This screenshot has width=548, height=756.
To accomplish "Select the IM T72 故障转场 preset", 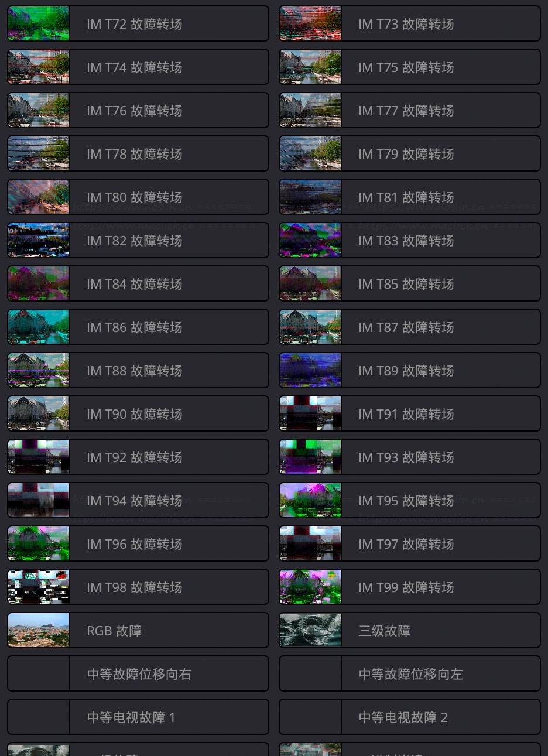I will click(138, 24).
